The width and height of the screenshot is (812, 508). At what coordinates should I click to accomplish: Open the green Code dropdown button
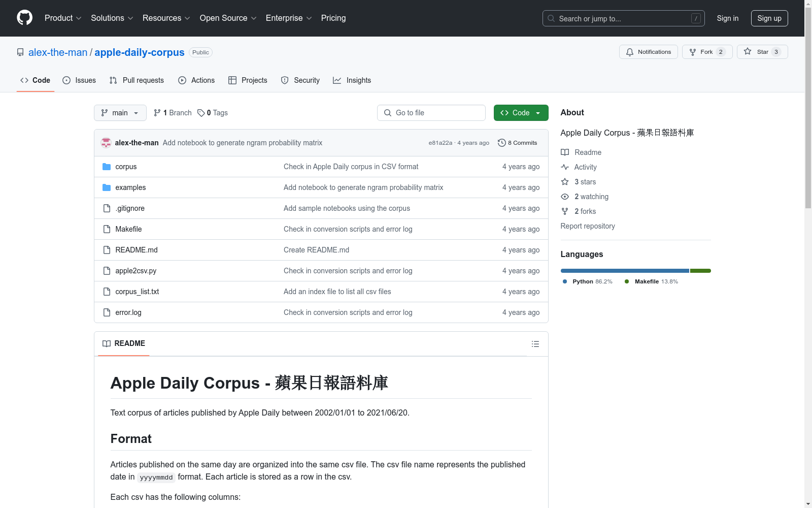click(521, 113)
